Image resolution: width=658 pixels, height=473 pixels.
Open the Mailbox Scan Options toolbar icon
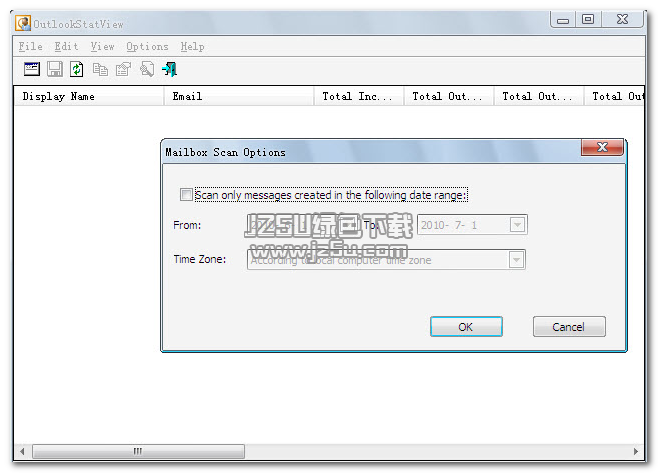click(32, 69)
